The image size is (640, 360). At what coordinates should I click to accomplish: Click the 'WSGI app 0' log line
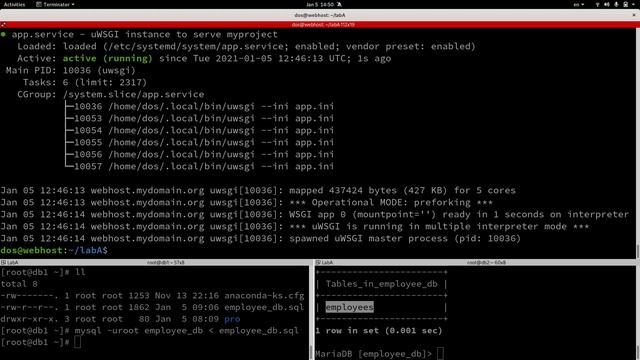[315, 214]
